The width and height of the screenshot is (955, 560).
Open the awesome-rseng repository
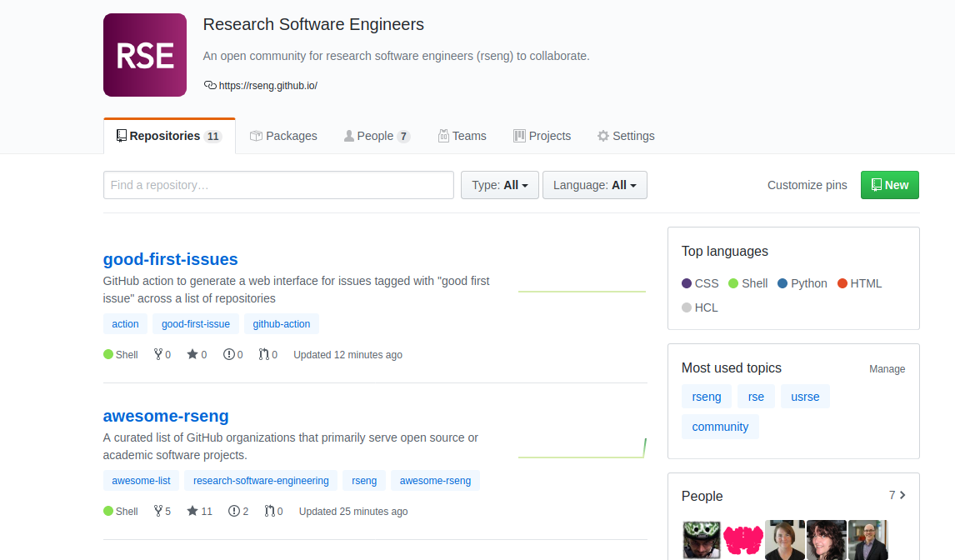pos(166,416)
